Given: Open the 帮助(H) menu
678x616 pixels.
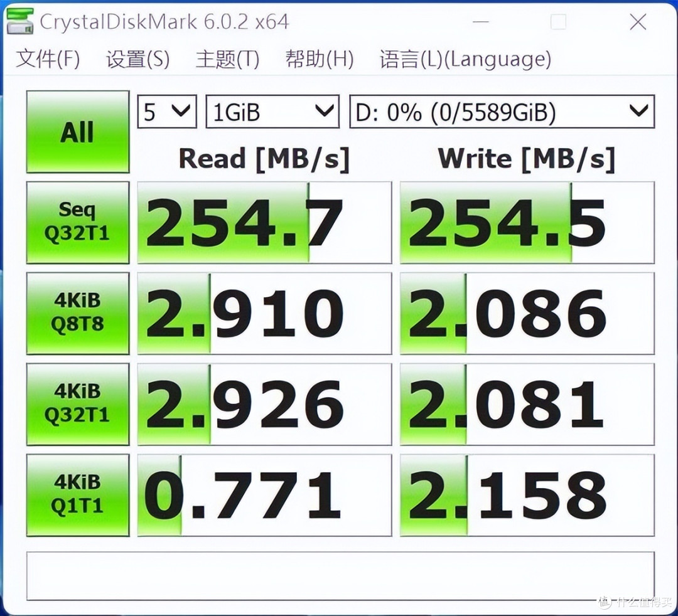Looking at the screenshot, I should tap(319, 59).
